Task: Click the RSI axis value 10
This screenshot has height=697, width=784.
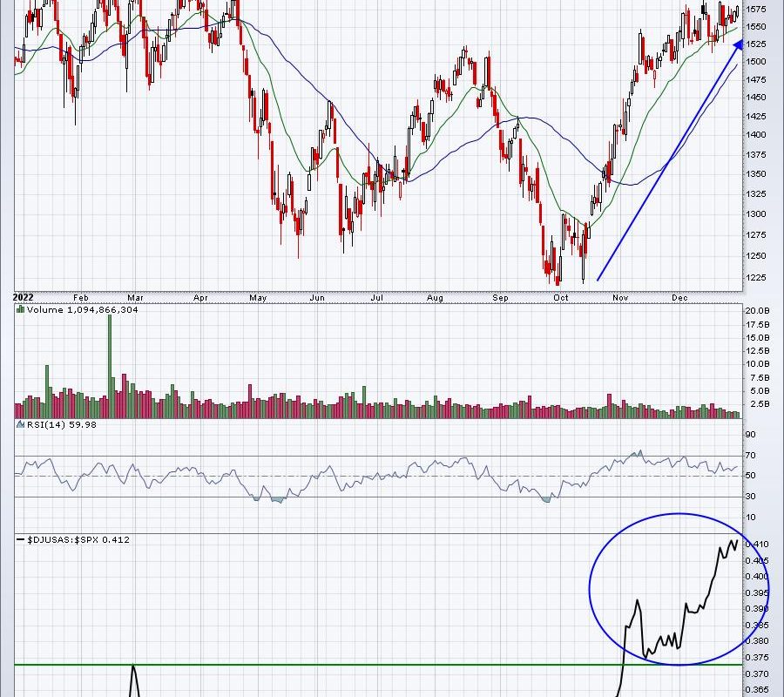Action: 751,517
